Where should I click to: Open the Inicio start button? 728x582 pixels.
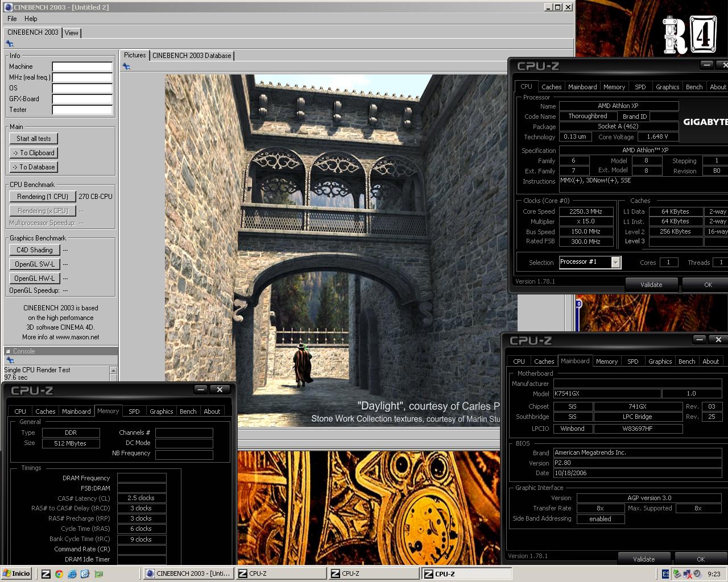(x=16, y=573)
